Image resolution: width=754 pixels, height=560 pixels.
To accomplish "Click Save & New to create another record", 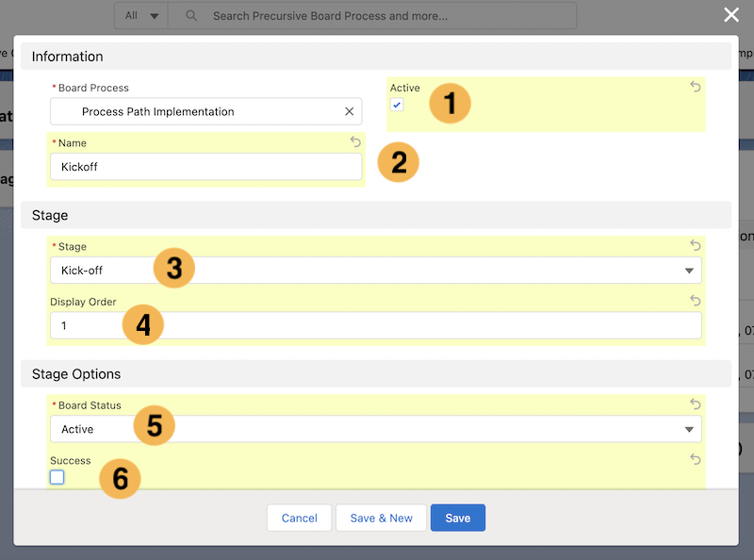I will point(381,518).
